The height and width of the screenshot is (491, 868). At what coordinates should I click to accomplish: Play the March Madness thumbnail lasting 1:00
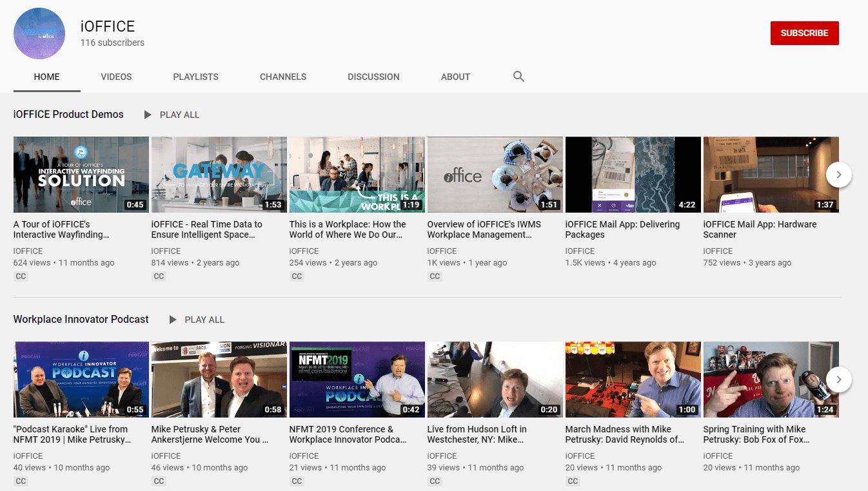click(633, 380)
